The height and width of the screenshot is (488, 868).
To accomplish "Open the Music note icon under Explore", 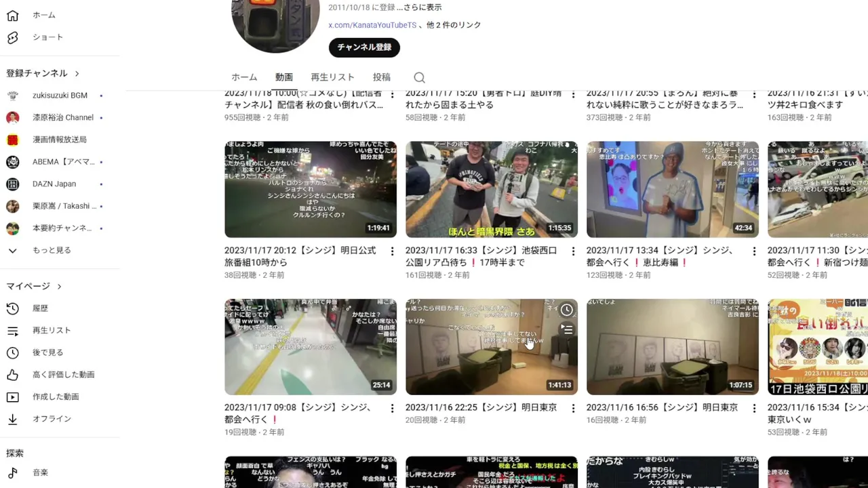I will tap(12, 472).
